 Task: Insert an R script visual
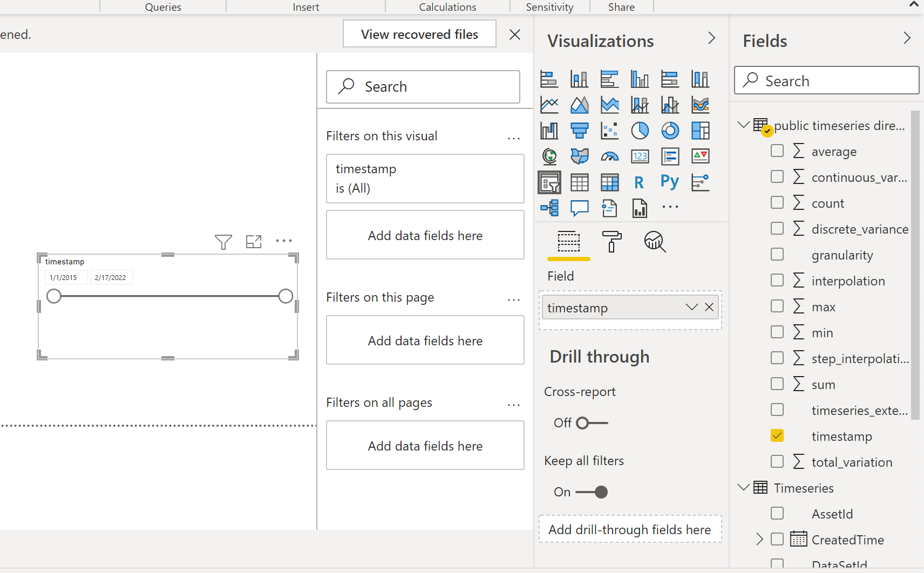[639, 182]
